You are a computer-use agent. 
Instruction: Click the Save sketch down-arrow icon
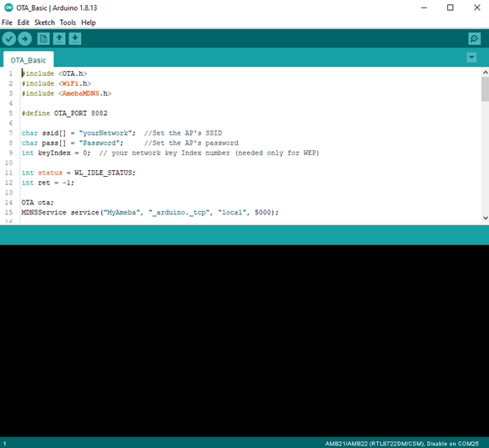(75, 38)
